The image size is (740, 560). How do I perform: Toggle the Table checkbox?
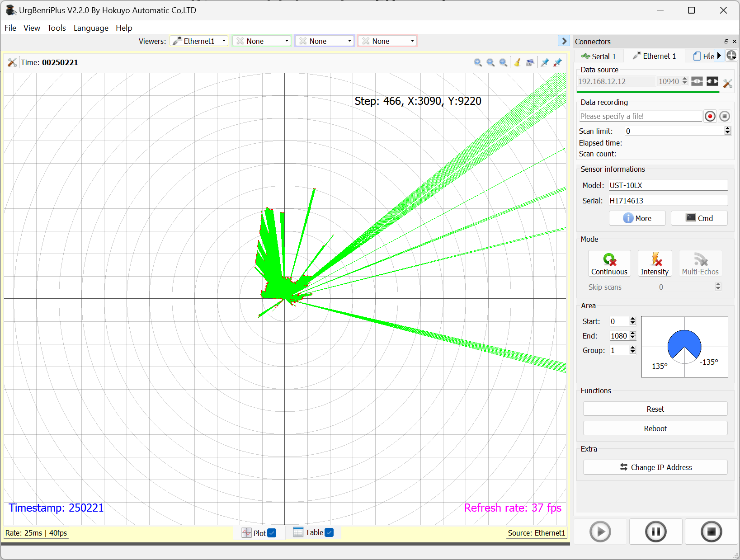330,532
